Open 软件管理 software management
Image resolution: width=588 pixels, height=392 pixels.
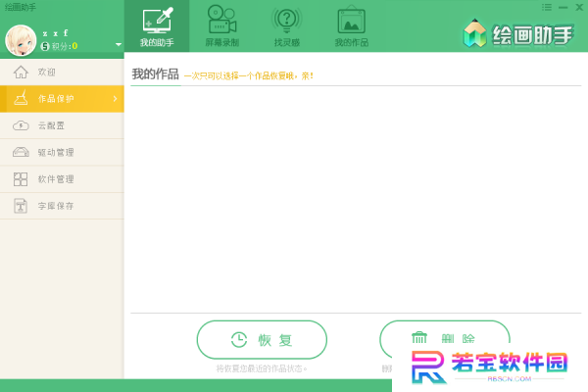(62, 179)
